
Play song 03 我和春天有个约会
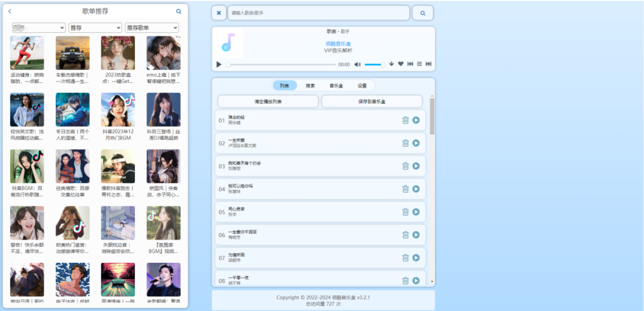click(416, 166)
